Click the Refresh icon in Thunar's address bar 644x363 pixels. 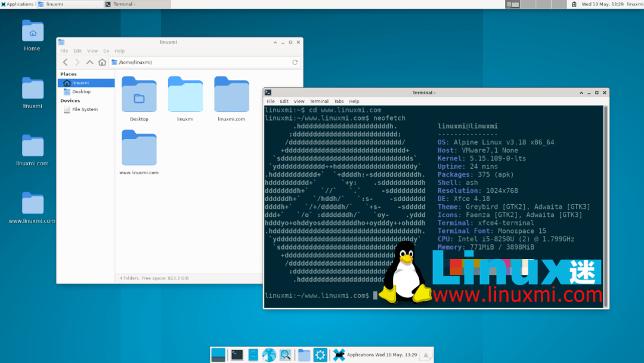click(295, 61)
